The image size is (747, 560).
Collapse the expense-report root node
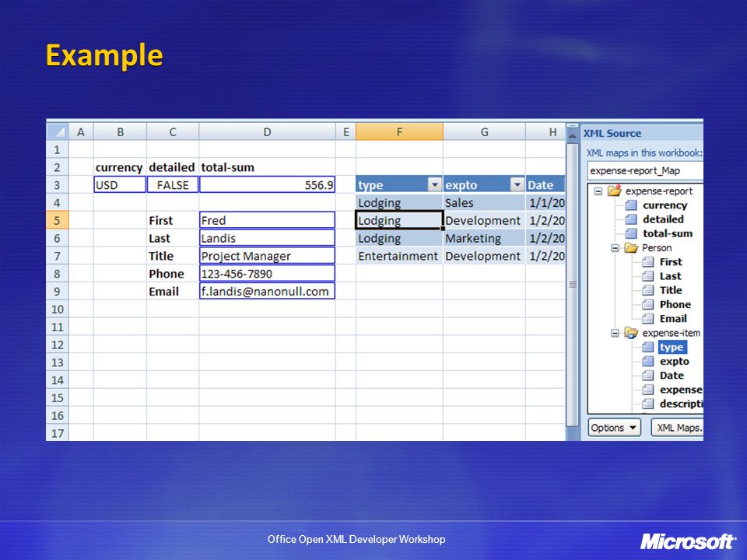pyautogui.click(x=598, y=191)
